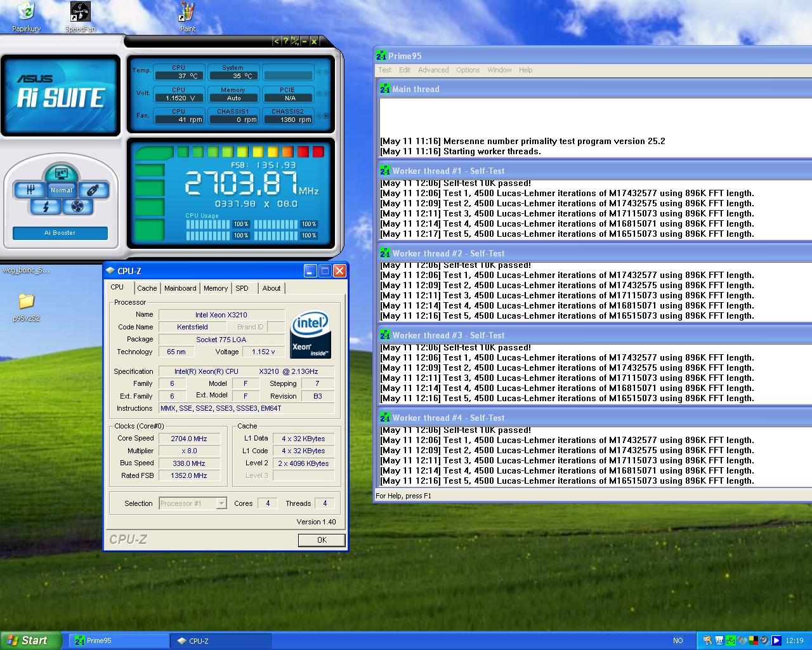Open Prime95 Options menu

(x=468, y=70)
